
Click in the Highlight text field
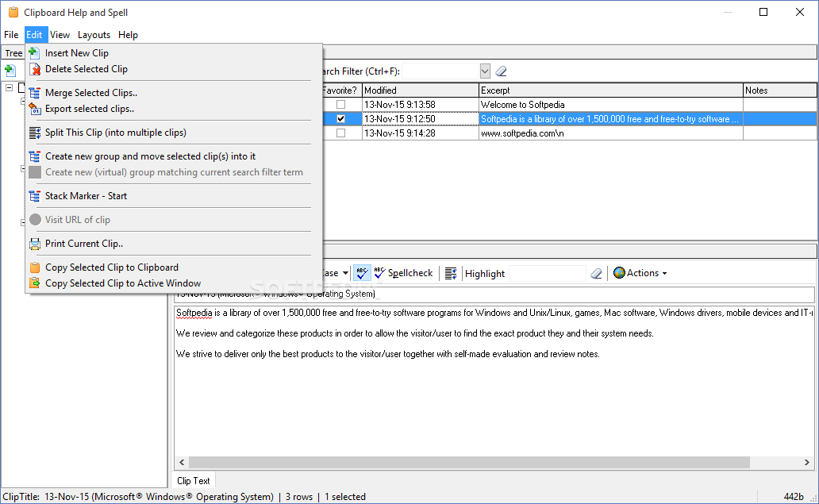point(547,273)
